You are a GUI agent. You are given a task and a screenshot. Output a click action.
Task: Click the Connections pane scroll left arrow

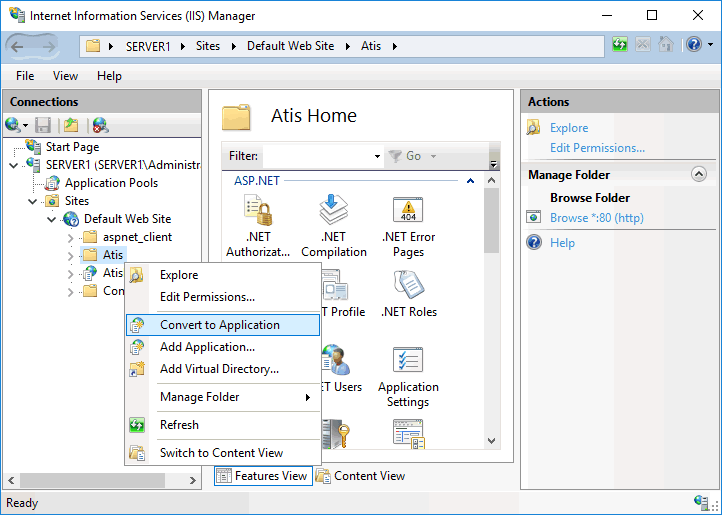[12, 480]
